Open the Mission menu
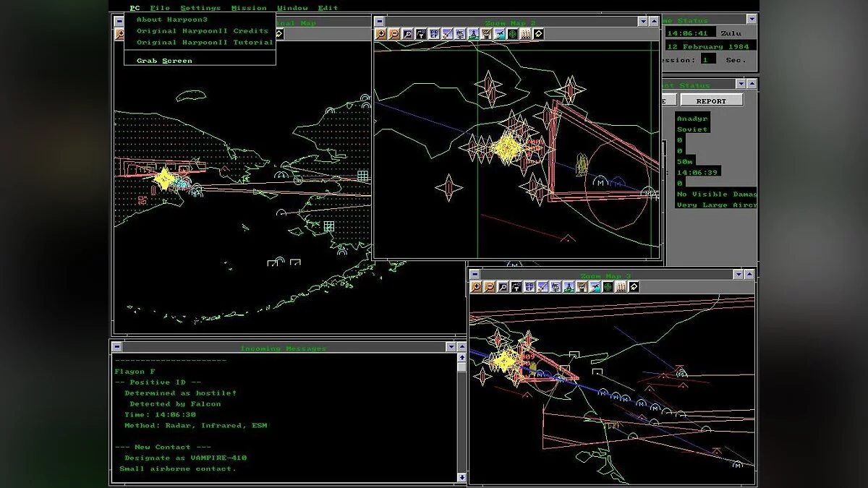The height and width of the screenshot is (488, 868). (x=250, y=8)
